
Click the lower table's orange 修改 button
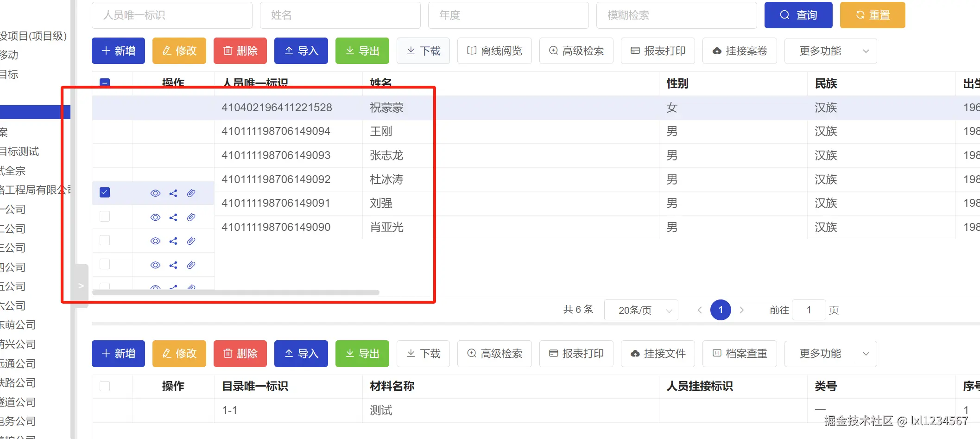click(179, 354)
